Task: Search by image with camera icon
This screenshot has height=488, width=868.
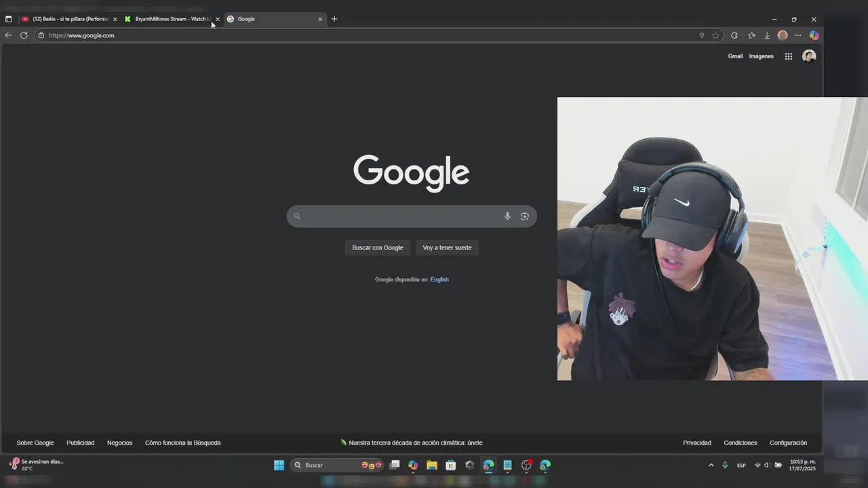Action: pyautogui.click(x=524, y=216)
